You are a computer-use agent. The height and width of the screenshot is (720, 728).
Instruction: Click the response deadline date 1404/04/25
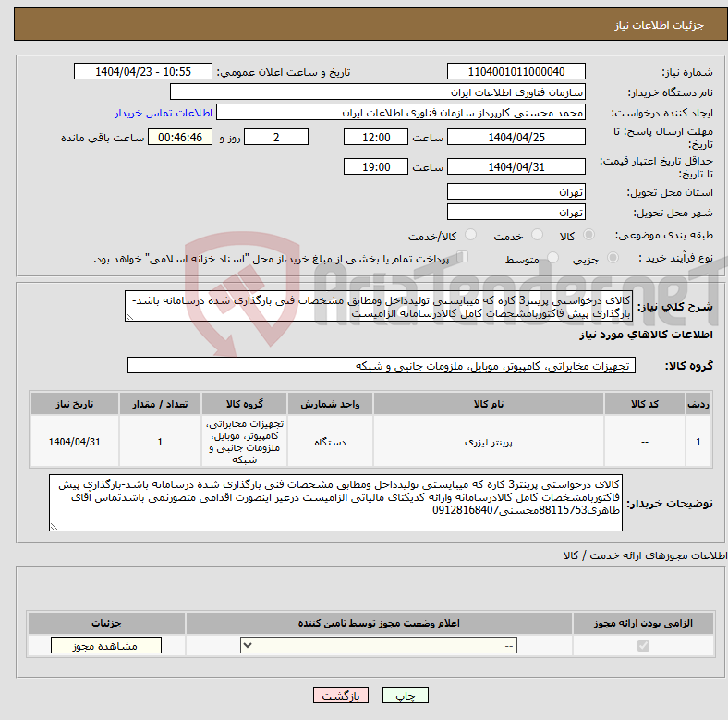516,137
